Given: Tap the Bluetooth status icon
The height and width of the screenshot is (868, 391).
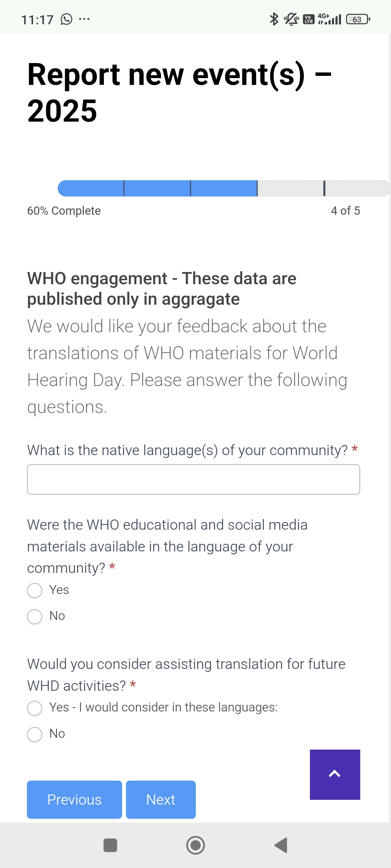Looking at the screenshot, I should click(274, 19).
